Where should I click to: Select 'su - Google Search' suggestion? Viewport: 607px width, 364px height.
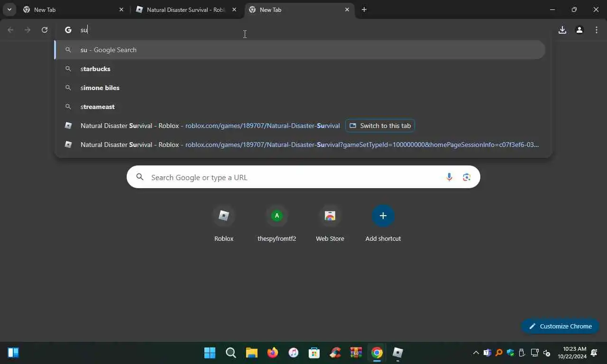[x=300, y=50]
